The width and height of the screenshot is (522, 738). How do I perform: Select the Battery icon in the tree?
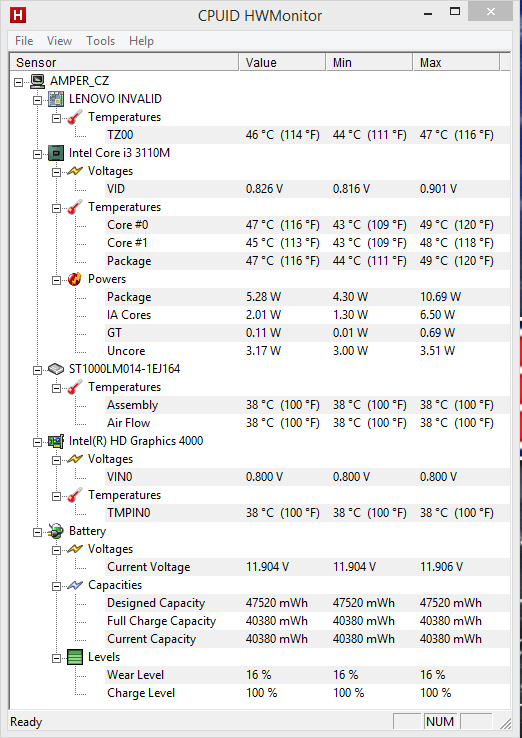point(56,531)
